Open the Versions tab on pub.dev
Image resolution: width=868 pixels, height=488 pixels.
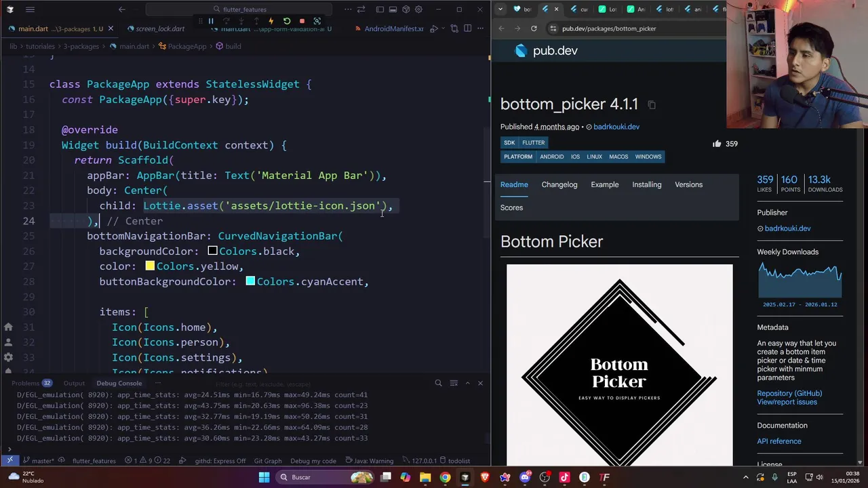coord(688,184)
